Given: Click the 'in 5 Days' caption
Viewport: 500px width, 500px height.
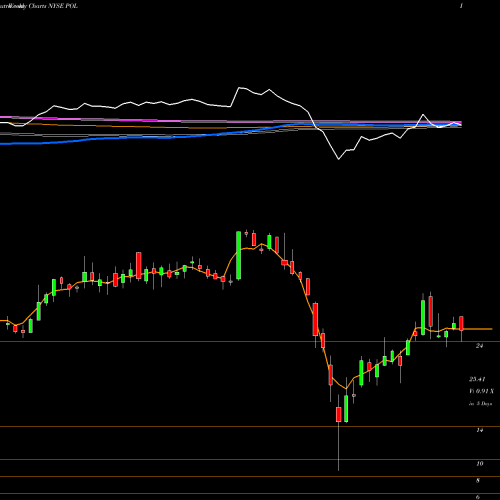Looking at the screenshot, I should 480,404.
